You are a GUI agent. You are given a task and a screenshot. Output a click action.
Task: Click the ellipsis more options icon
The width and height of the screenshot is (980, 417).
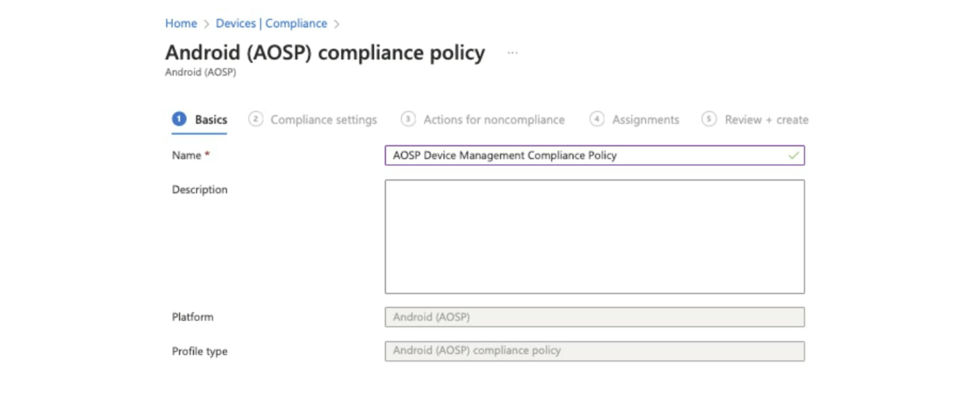pyautogui.click(x=512, y=53)
